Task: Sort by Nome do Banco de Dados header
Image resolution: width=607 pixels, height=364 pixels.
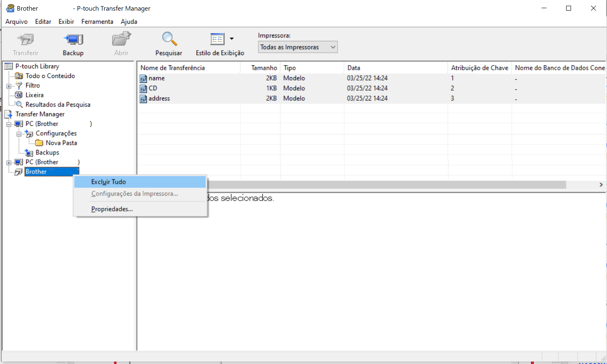Action: point(559,68)
